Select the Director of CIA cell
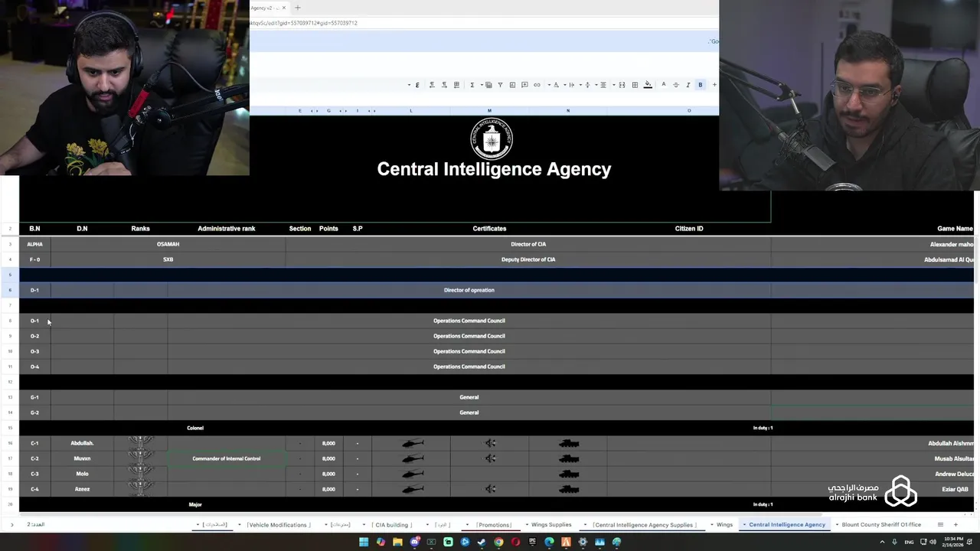The image size is (980, 551). click(528, 244)
